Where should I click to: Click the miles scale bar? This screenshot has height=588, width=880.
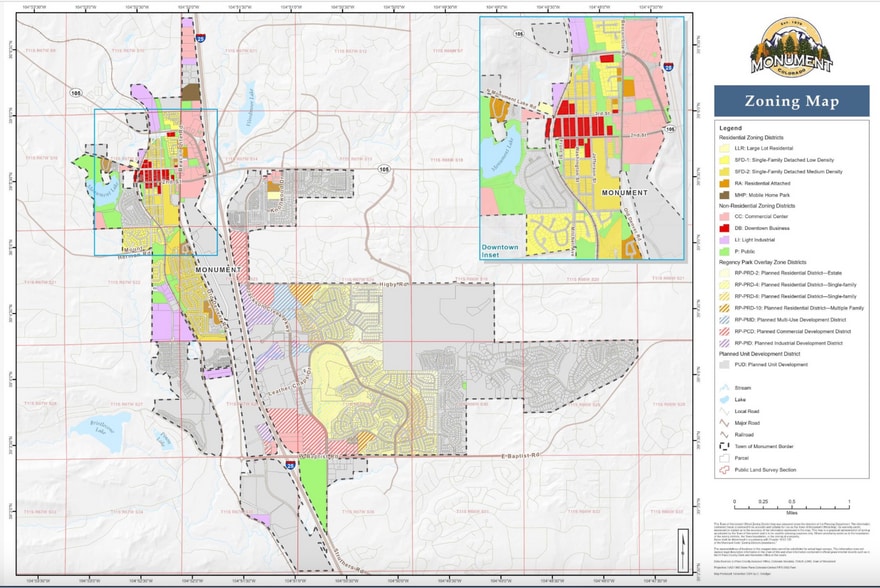pos(791,496)
